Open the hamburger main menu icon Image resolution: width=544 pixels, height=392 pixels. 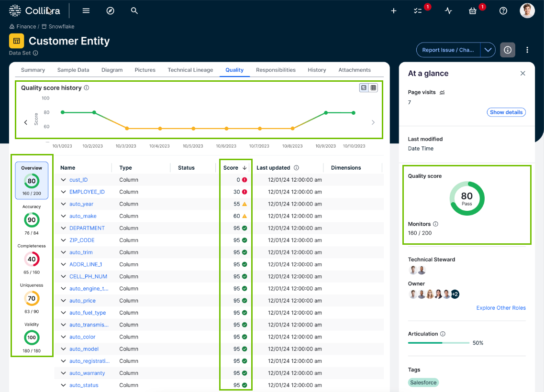click(x=86, y=11)
